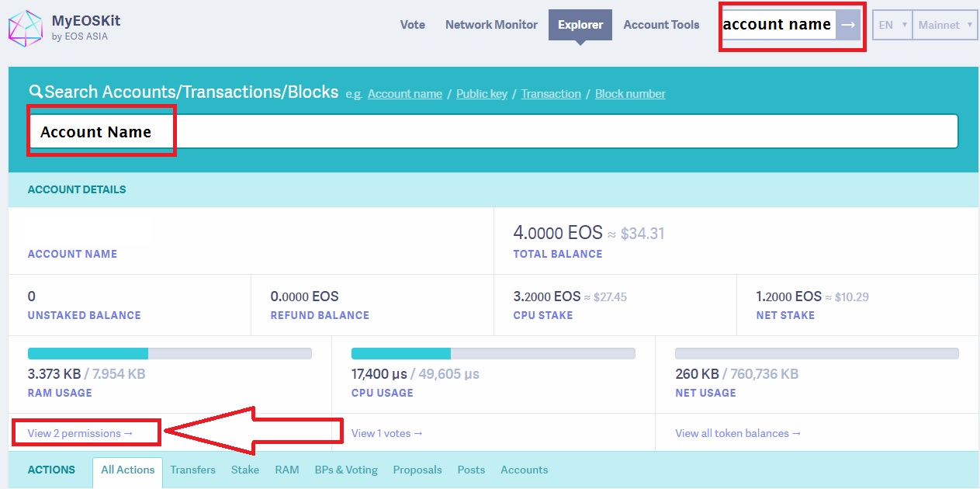Select the All Actions tab

coord(128,470)
